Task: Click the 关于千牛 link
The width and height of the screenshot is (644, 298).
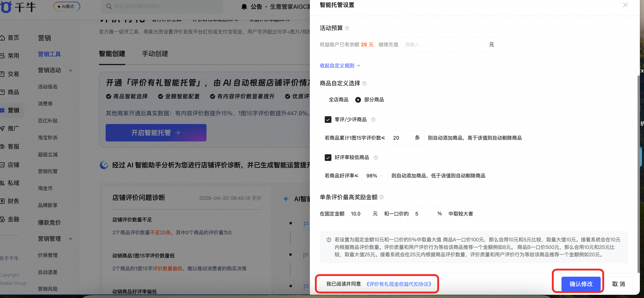Action: [9, 259]
